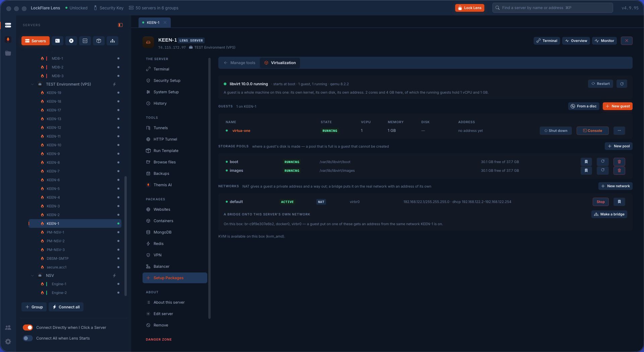Click the cube package icon in servers toolbar
The image size is (644, 352).
[x=99, y=41]
